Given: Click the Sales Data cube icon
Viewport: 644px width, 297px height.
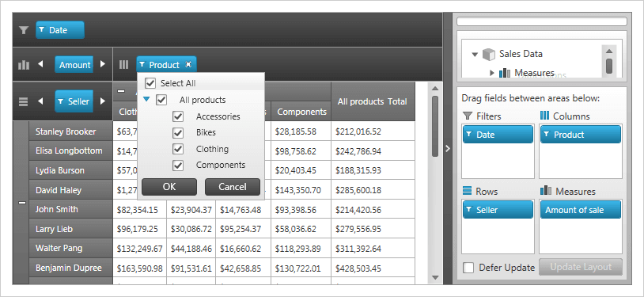Looking at the screenshot, I should 489,54.
